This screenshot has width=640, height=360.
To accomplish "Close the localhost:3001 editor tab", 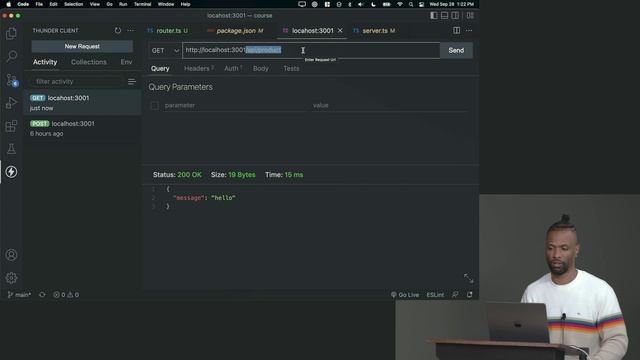I will point(340,31).
